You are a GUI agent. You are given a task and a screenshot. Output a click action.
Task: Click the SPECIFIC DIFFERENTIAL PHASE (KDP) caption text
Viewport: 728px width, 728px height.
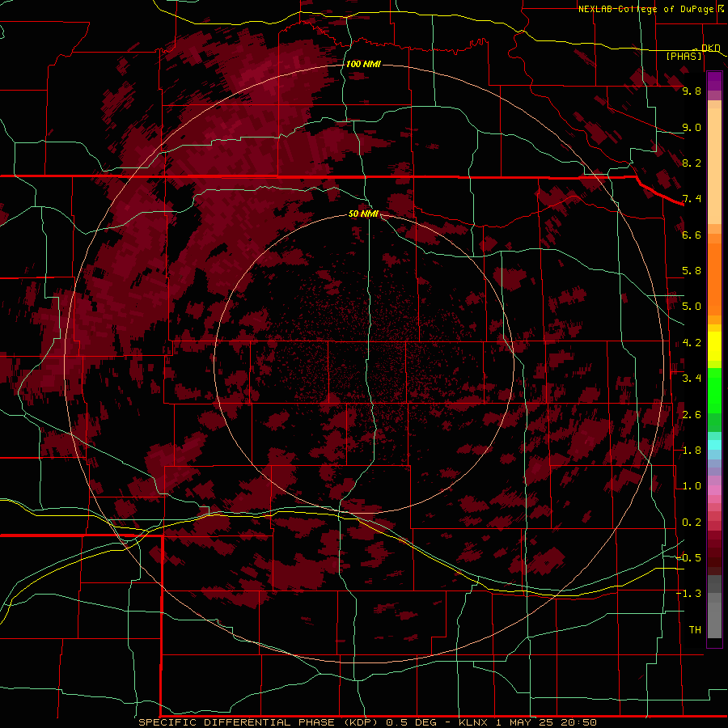tap(260, 722)
